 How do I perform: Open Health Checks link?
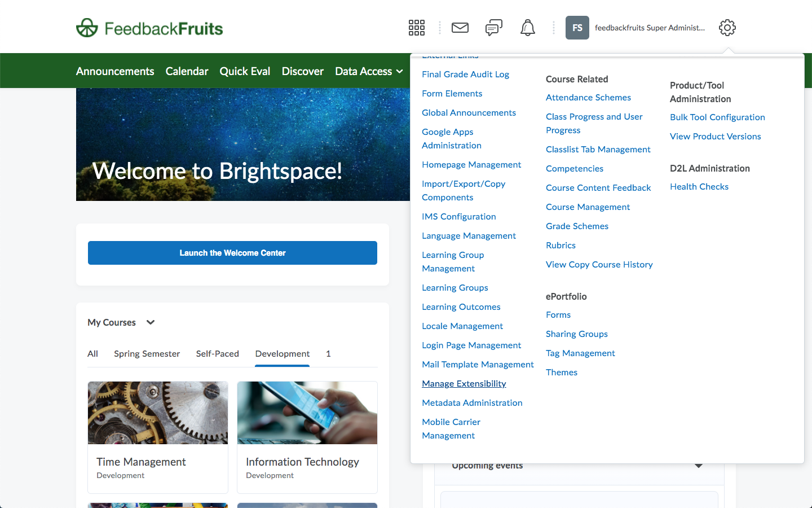tap(699, 186)
